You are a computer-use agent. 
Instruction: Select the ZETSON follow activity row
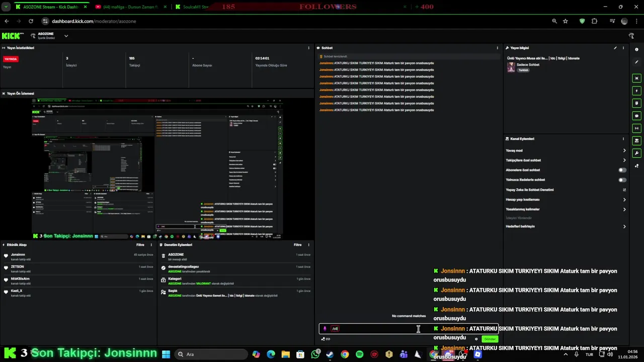tap(78, 268)
